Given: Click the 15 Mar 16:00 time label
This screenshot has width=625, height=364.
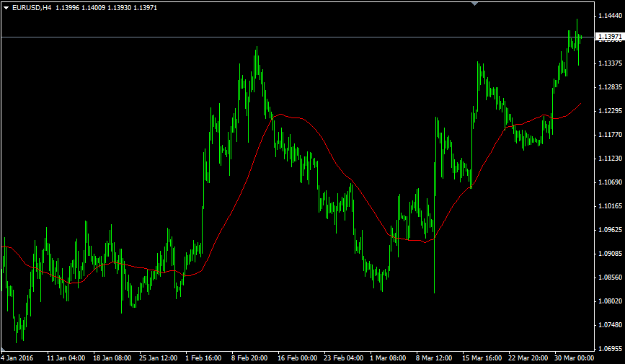Looking at the screenshot, I should coord(482,358).
